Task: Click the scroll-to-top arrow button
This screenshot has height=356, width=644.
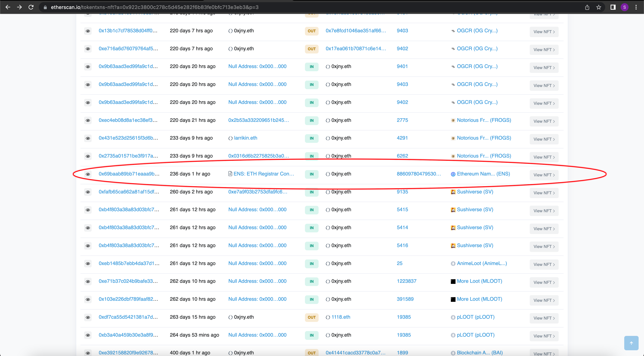Action: [x=631, y=343]
